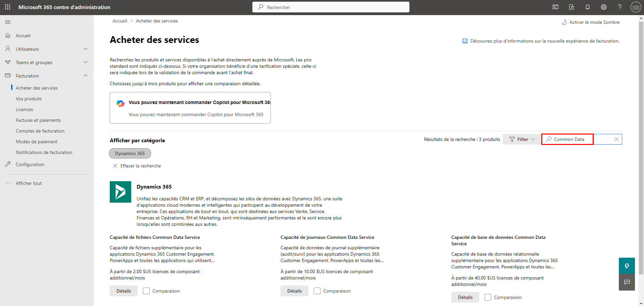This screenshot has height=306, width=644.
Task: Click the Dynamics 365 product logo
Action: [x=120, y=192]
